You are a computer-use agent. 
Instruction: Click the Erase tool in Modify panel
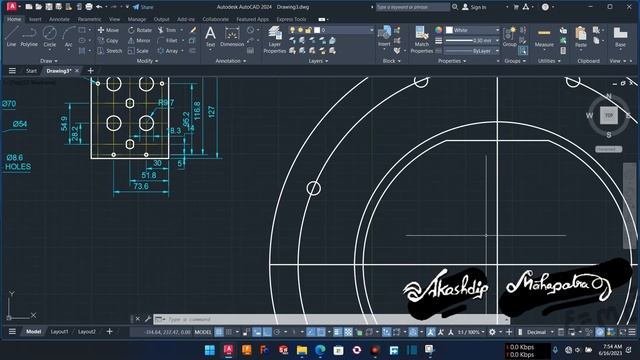[193, 30]
